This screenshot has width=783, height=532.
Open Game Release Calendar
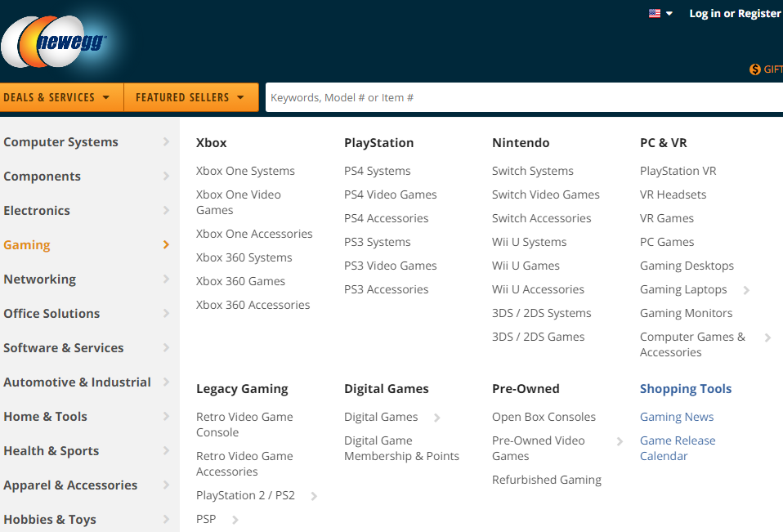point(678,448)
